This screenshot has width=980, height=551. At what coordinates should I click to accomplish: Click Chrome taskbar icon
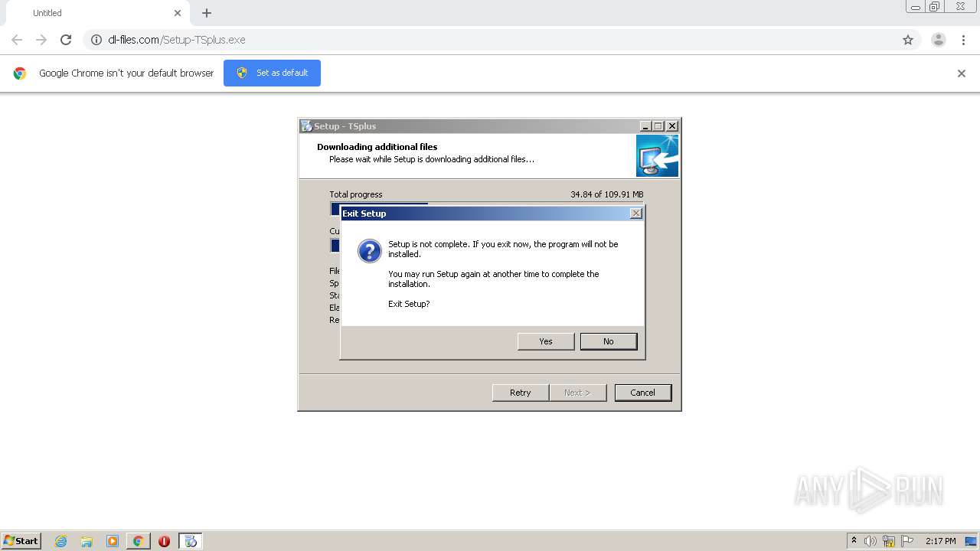point(138,541)
